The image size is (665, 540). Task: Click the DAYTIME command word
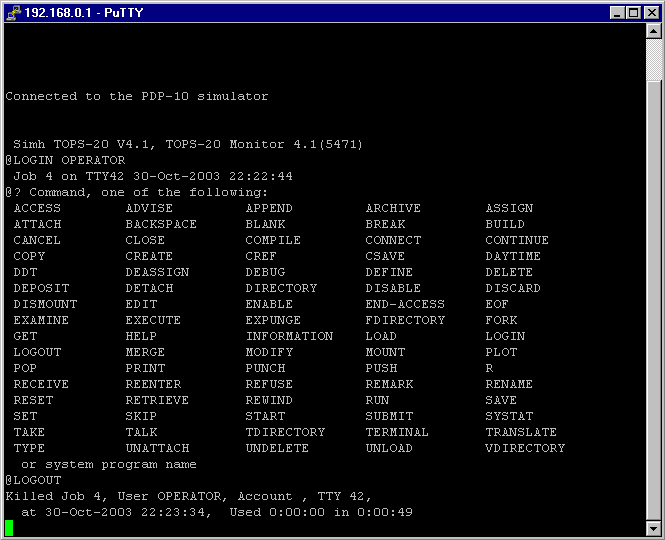click(513, 256)
